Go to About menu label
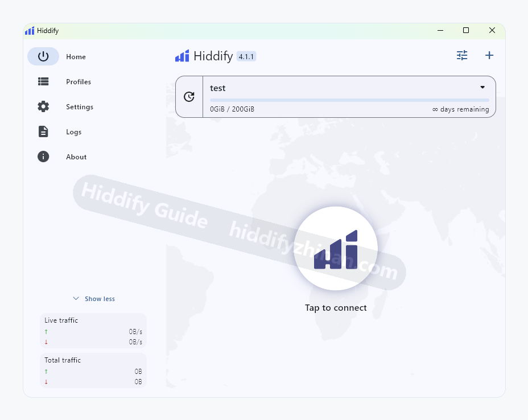This screenshot has height=420, width=528. pyautogui.click(x=76, y=157)
